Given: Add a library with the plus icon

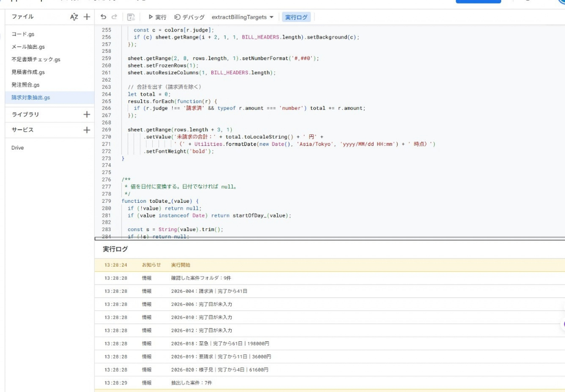Looking at the screenshot, I should pyautogui.click(x=87, y=115).
